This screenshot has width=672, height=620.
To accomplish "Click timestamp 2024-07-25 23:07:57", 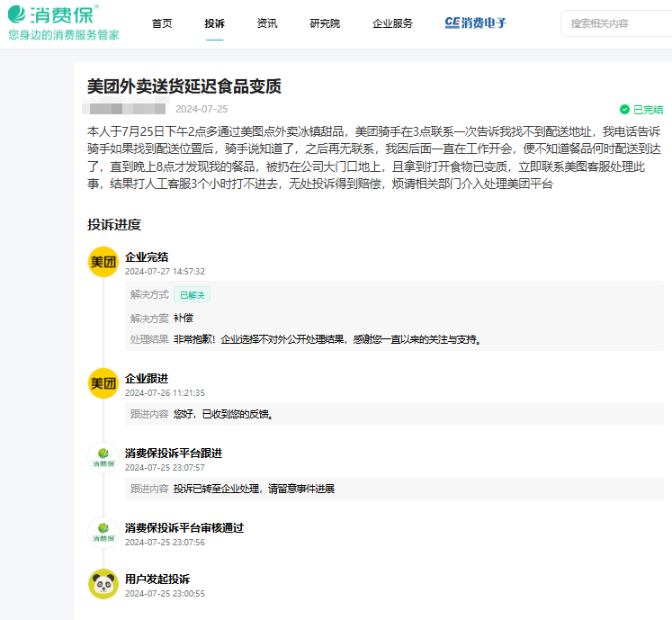I will [165, 467].
